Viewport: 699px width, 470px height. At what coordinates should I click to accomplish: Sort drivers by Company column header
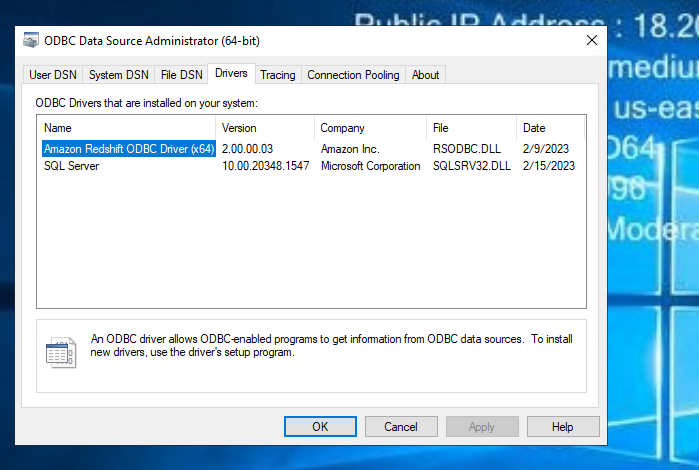point(370,128)
